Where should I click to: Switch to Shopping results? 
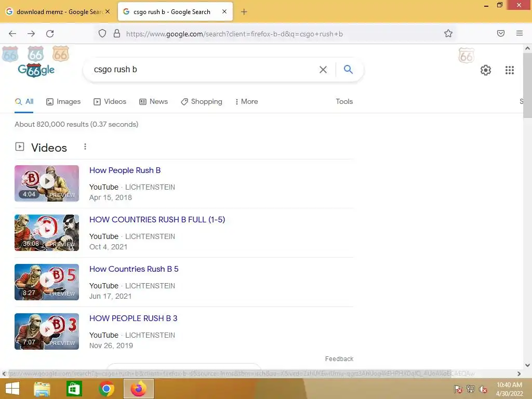[x=202, y=101]
